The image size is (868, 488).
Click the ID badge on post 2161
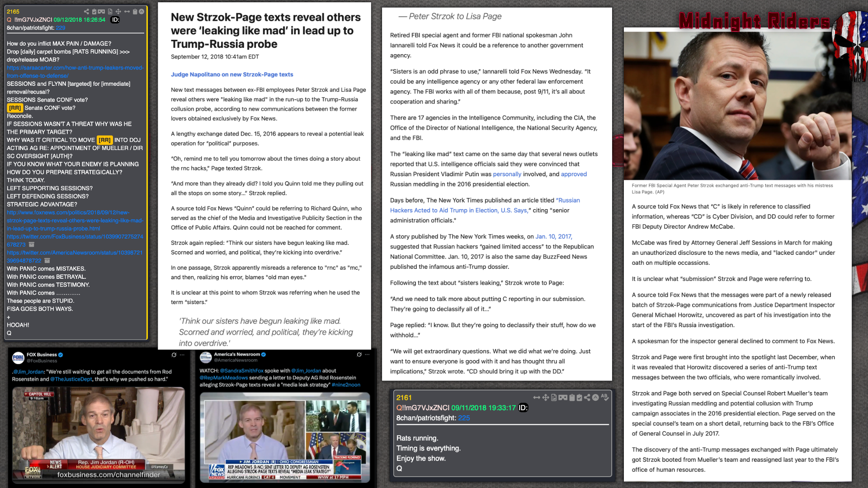523,408
